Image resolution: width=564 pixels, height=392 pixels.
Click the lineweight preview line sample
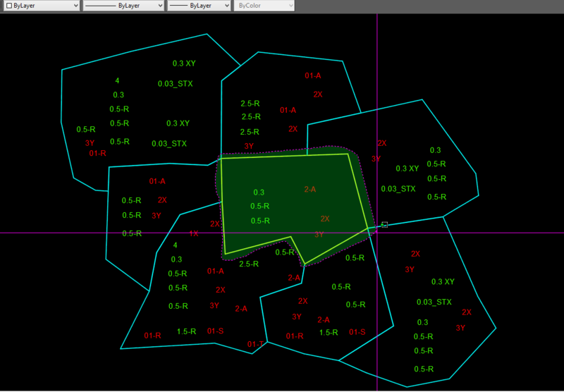178,6
